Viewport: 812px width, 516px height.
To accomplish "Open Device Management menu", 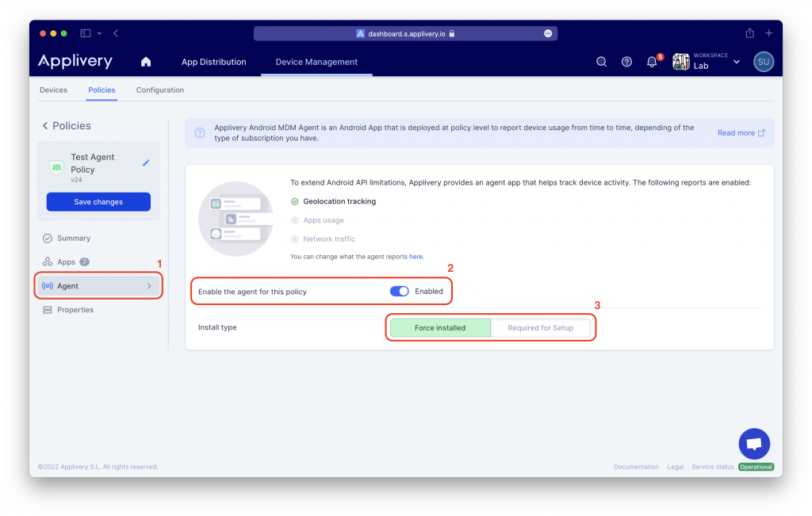I will [x=316, y=62].
